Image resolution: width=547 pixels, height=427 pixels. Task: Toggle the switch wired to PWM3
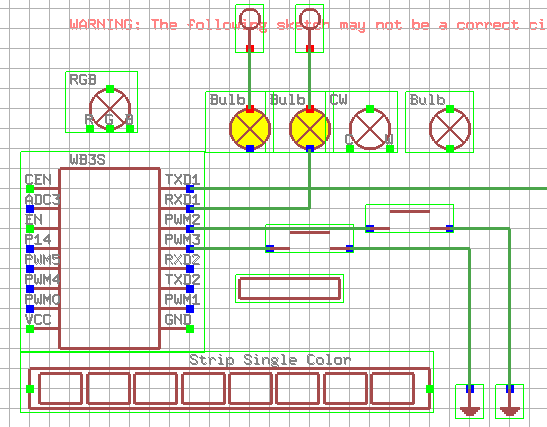[x=309, y=239]
